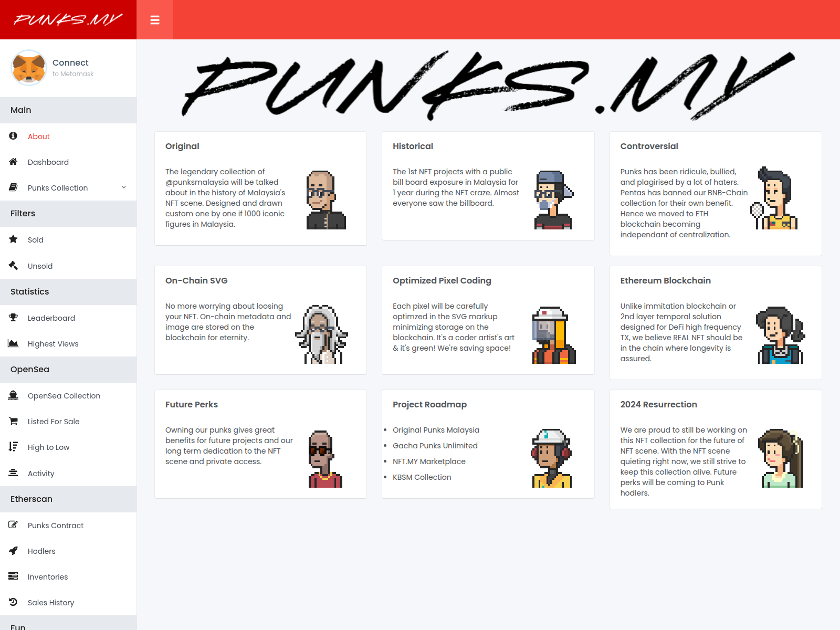Click KBSM Collection roadmap item
The image size is (840, 630).
pyautogui.click(x=422, y=477)
